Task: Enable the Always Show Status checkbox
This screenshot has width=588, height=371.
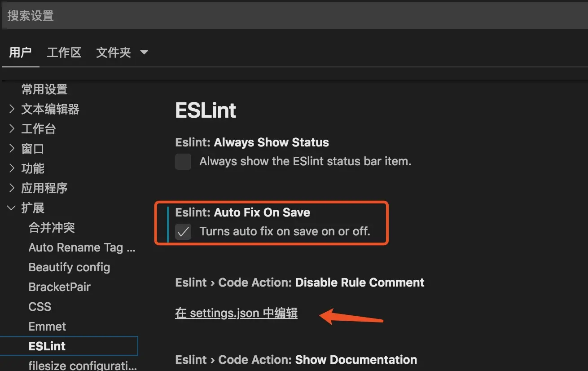Action: pyautogui.click(x=183, y=162)
